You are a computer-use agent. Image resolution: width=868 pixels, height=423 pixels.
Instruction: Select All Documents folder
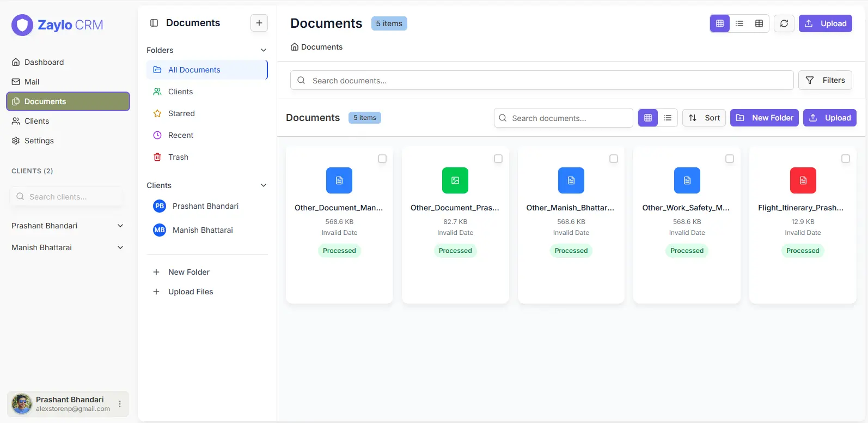[x=207, y=70]
